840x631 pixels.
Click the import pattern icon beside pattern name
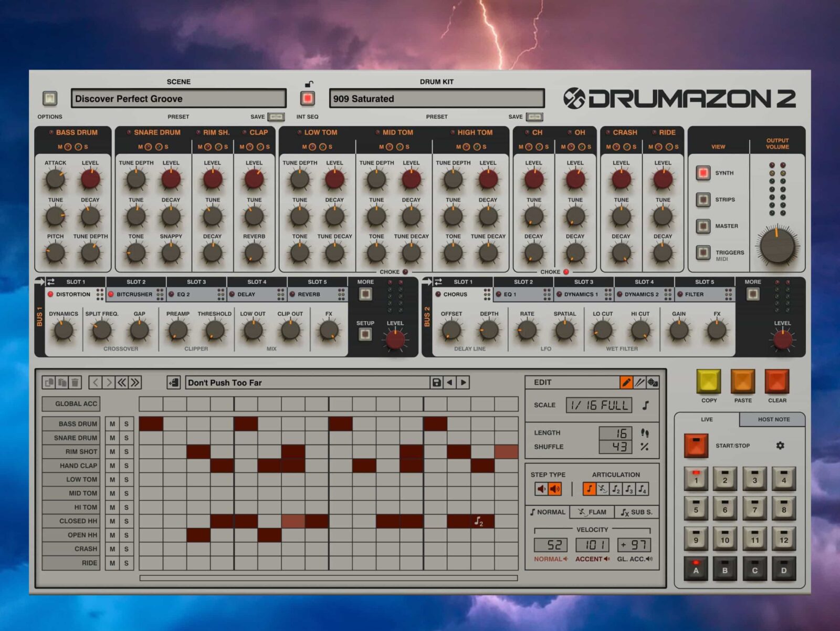[x=173, y=382]
